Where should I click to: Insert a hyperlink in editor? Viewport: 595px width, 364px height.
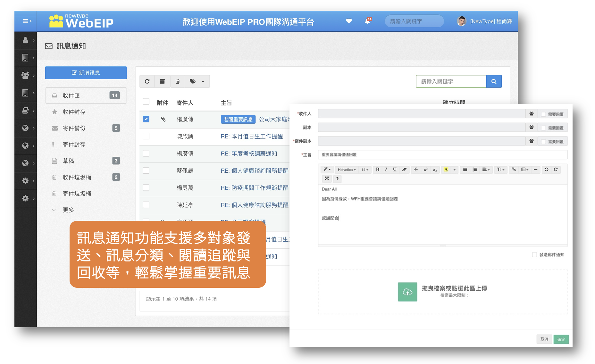click(x=514, y=170)
